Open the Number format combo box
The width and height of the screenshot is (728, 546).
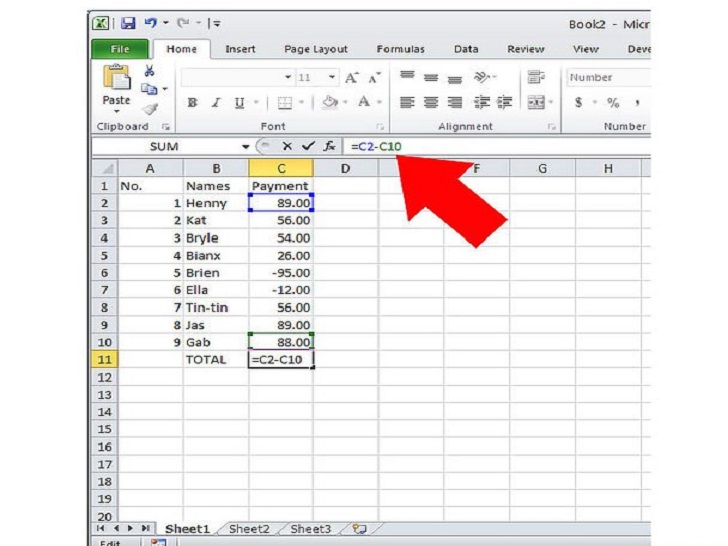pos(608,77)
